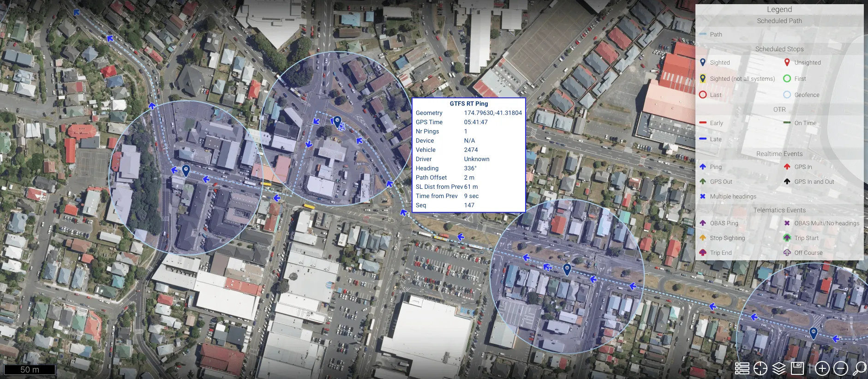
Task: Click the red GPS In arrow icon in legend
Action: click(x=787, y=167)
